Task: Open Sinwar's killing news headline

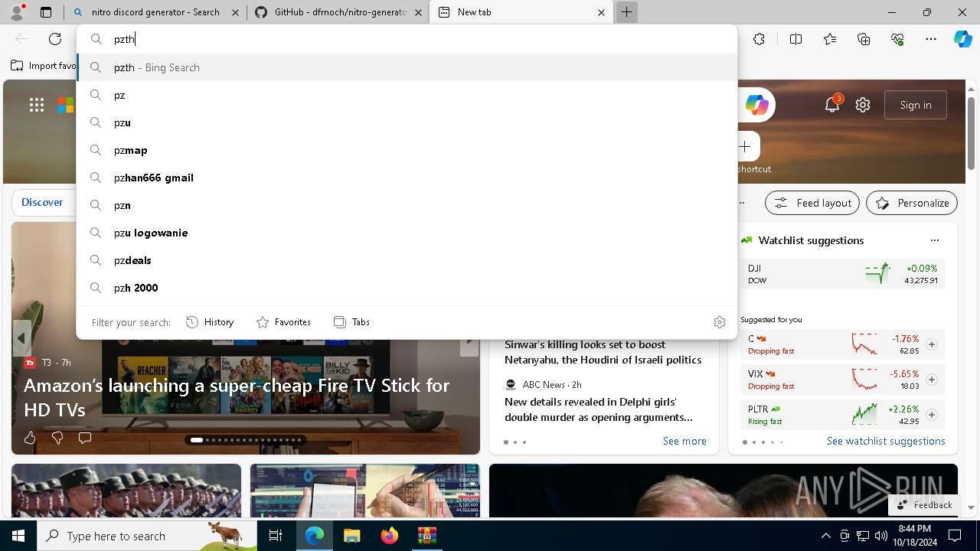Action: tap(603, 352)
